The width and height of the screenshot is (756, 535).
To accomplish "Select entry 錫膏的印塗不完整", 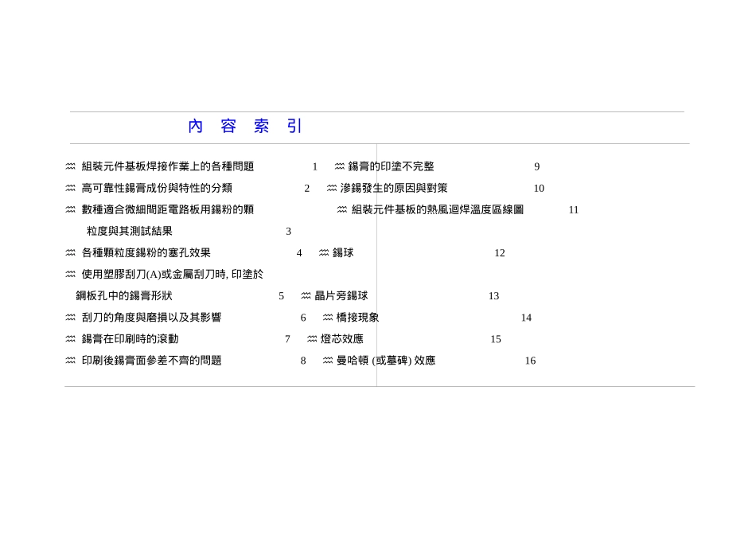I will click(x=391, y=166).
